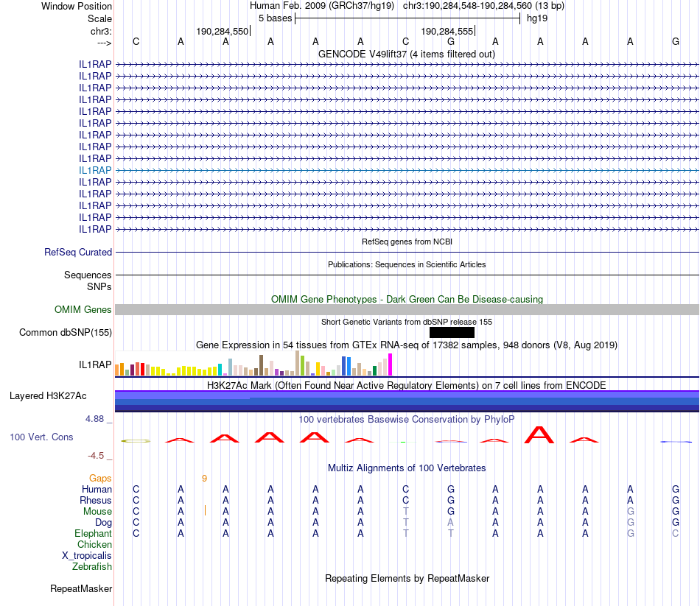Click the X_tropicalis species label
Screen dimensions: 700x606
(x=87, y=556)
